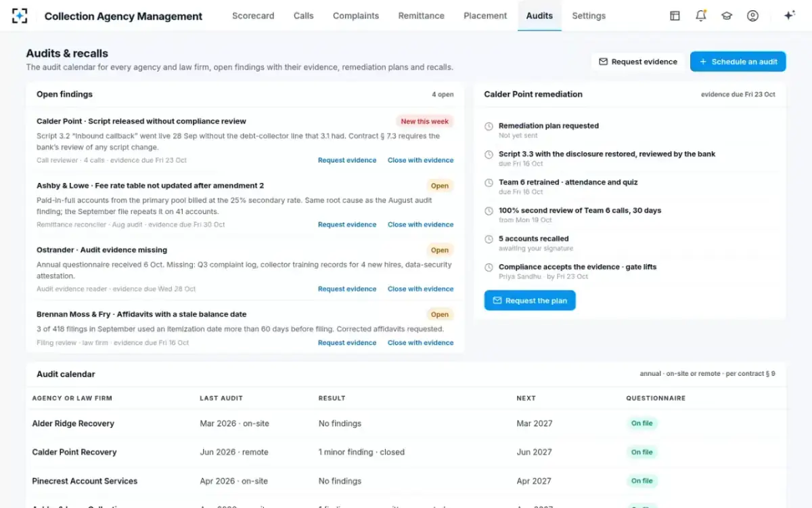Screen dimensions: 812x508
Task: Select Ostrander audit evidence missing title
Action: coord(101,250)
